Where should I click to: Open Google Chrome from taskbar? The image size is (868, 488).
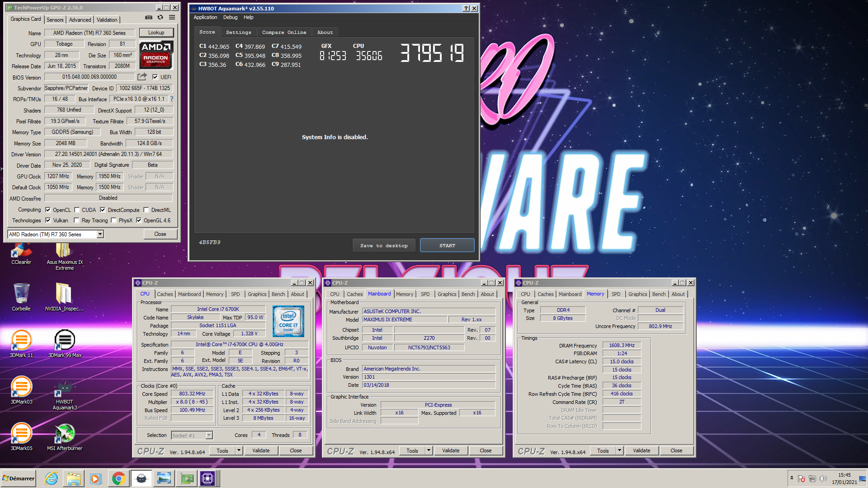coord(118,479)
